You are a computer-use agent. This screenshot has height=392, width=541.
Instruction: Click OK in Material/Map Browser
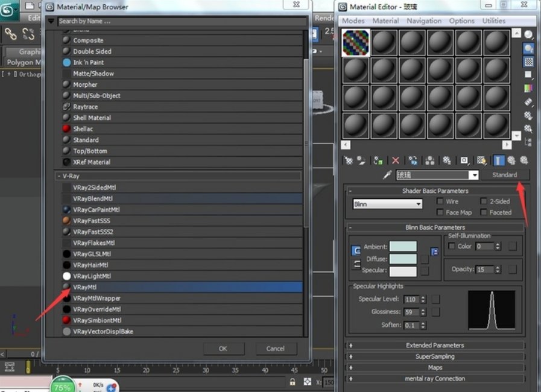coord(223,349)
